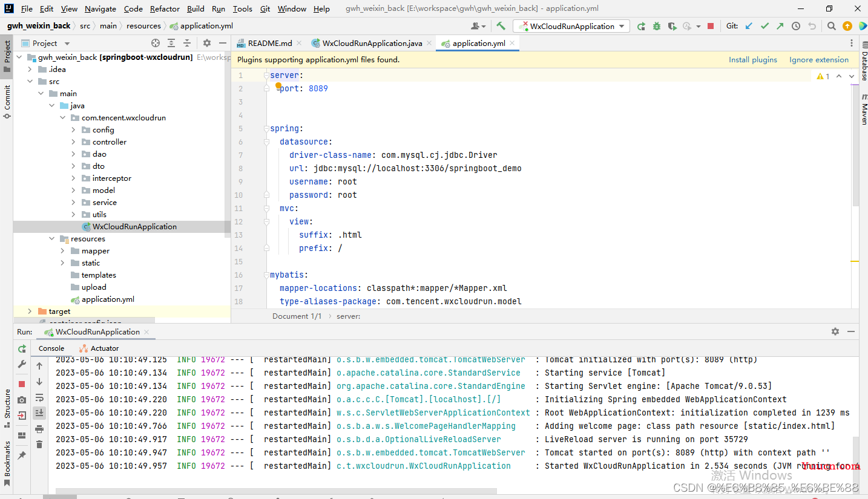This screenshot has width=868, height=499.
Task: Clear console with the trash icon
Action: point(39,445)
